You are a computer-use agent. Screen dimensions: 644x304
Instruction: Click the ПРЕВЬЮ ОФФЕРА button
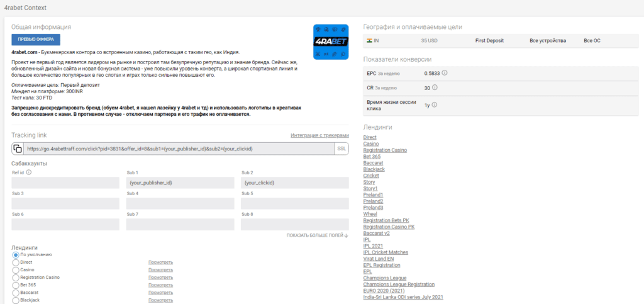(x=36, y=40)
